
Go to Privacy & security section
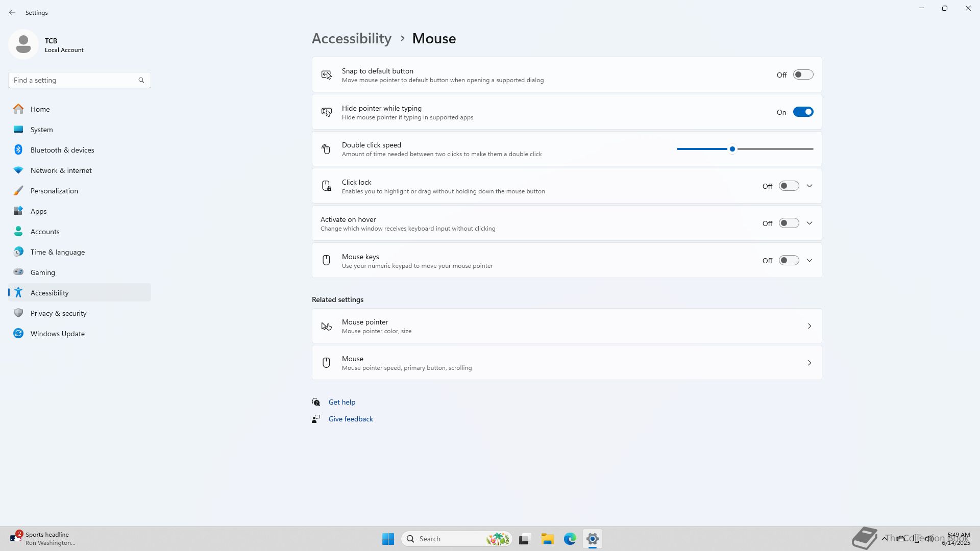click(58, 313)
